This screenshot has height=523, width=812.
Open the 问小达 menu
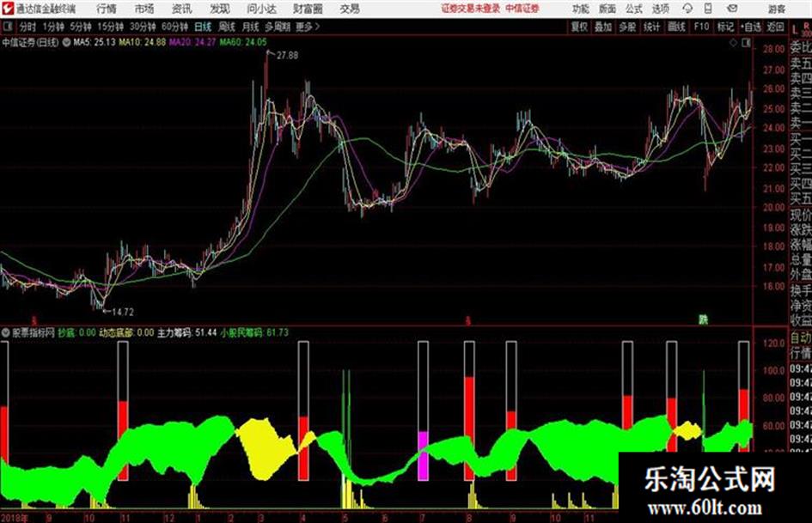click(x=261, y=9)
